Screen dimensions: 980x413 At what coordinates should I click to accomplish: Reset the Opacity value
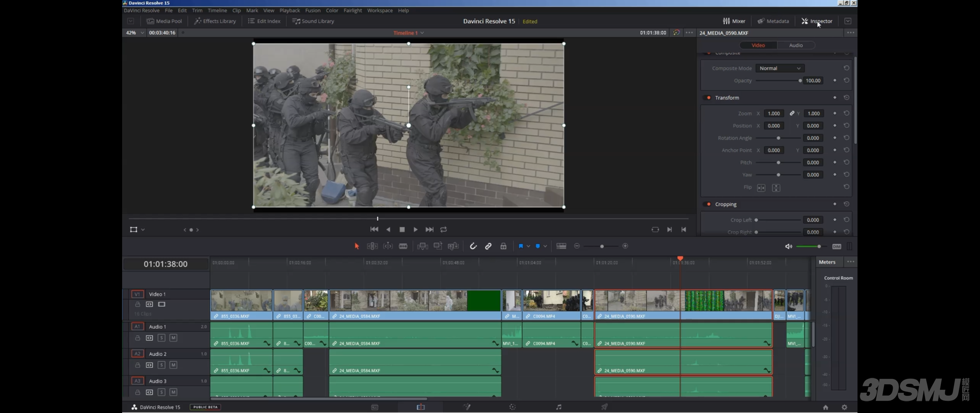[846, 80]
